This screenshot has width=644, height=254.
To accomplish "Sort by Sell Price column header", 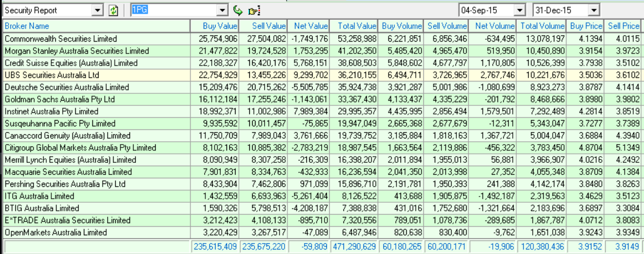I will (x=623, y=26).
